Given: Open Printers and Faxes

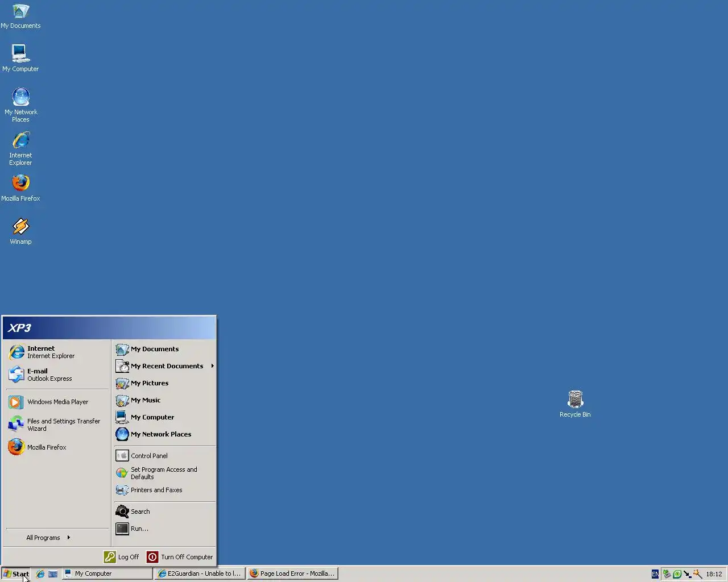Looking at the screenshot, I should [165, 490].
